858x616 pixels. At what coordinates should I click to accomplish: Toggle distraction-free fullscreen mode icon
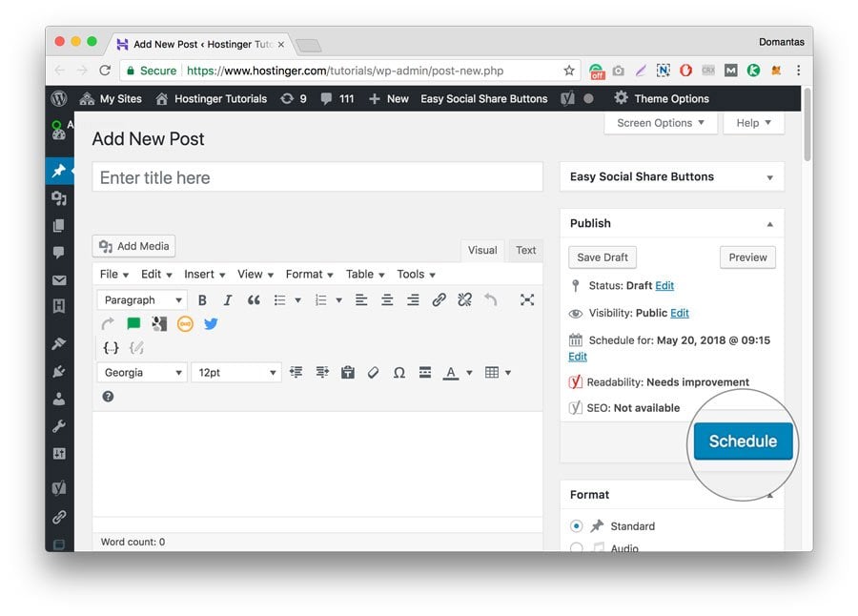tap(527, 299)
